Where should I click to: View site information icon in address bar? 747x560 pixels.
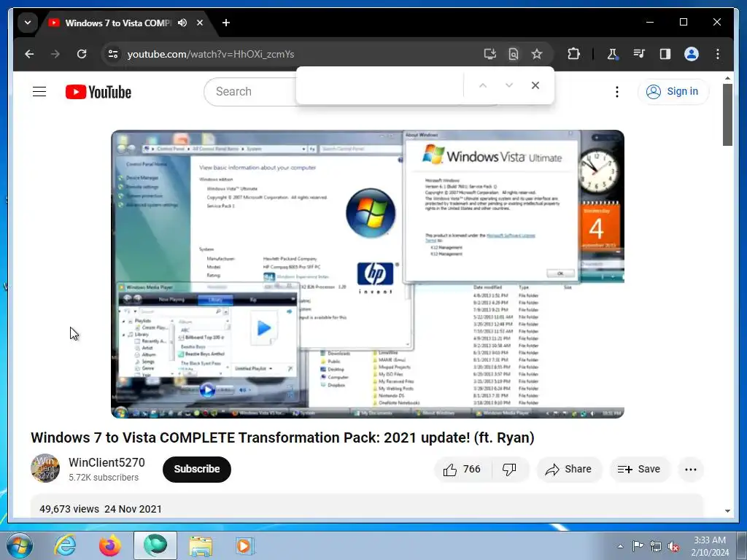tap(113, 54)
